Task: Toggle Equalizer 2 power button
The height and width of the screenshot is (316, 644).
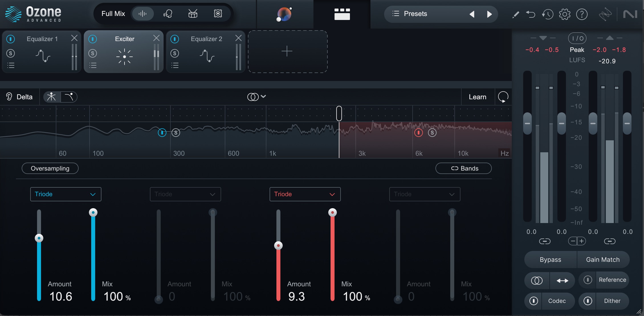Action: (175, 39)
